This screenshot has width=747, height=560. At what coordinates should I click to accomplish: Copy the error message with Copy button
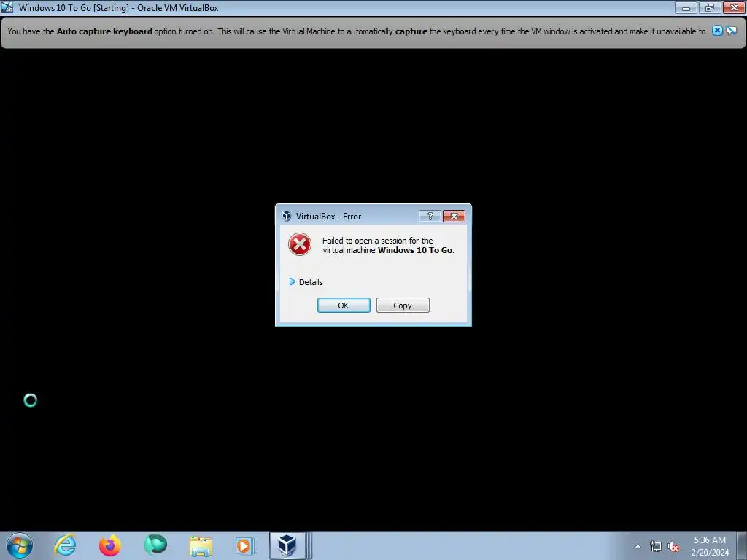pyautogui.click(x=403, y=306)
